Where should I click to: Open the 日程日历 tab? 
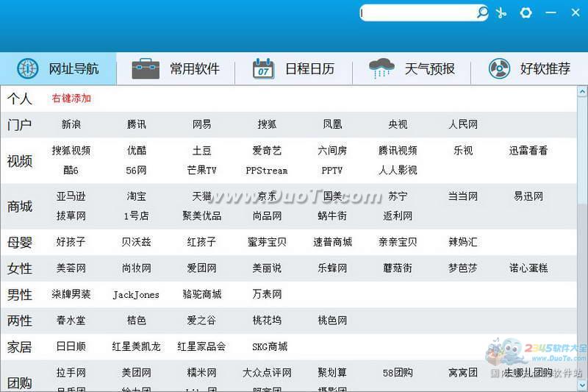click(293, 68)
